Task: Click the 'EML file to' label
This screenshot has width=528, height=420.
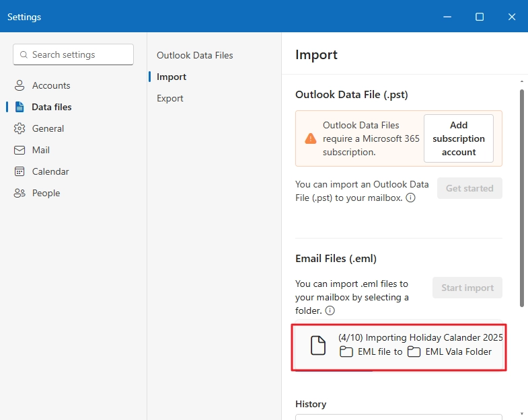Action: [380, 351]
